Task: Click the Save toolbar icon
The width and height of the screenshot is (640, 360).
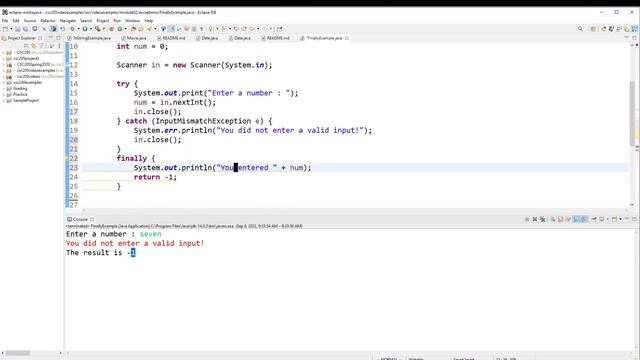Action: click(x=18, y=29)
